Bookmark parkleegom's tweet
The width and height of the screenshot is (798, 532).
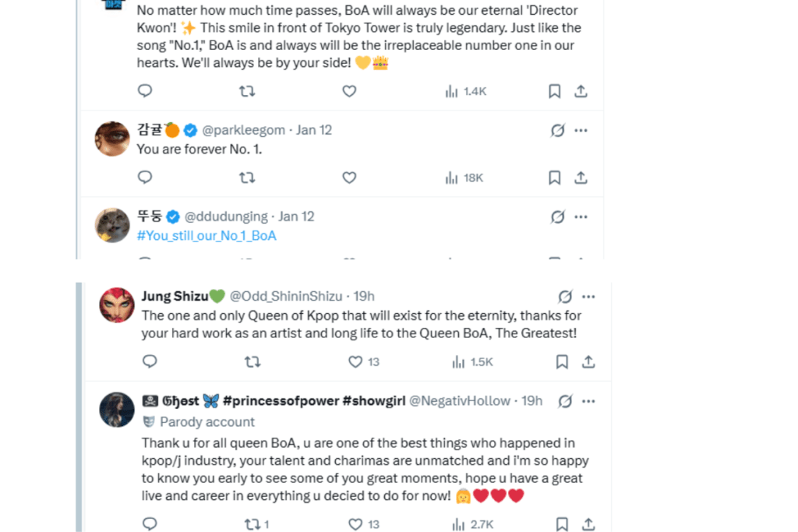click(x=555, y=178)
